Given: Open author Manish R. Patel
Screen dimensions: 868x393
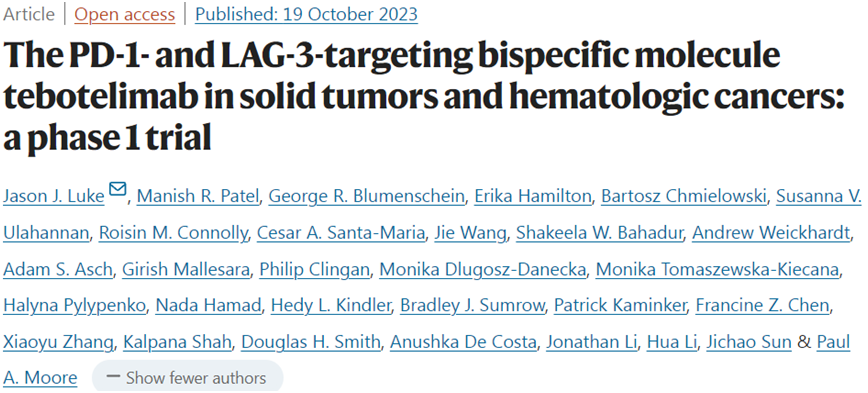Looking at the screenshot, I should pos(198,196).
